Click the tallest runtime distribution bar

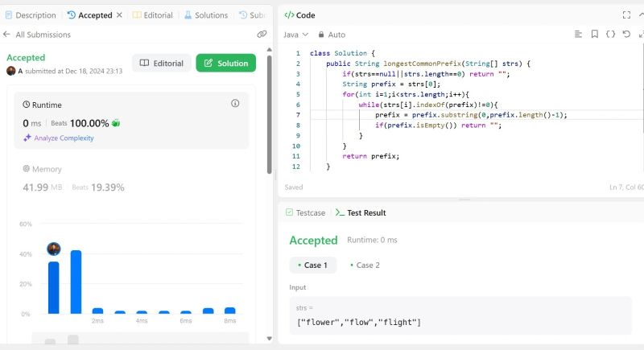pyautogui.click(x=76, y=282)
